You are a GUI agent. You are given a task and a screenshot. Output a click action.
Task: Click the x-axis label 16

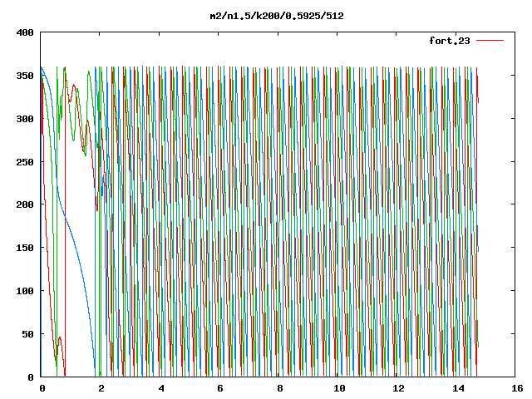[517, 388]
